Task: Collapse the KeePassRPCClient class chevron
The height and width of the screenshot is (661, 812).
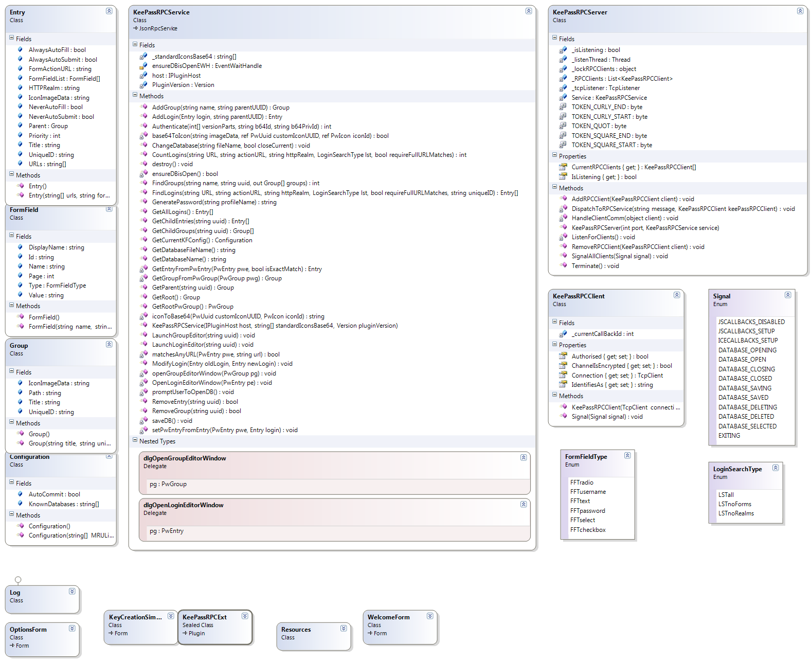Action: (x=677, y=295)
